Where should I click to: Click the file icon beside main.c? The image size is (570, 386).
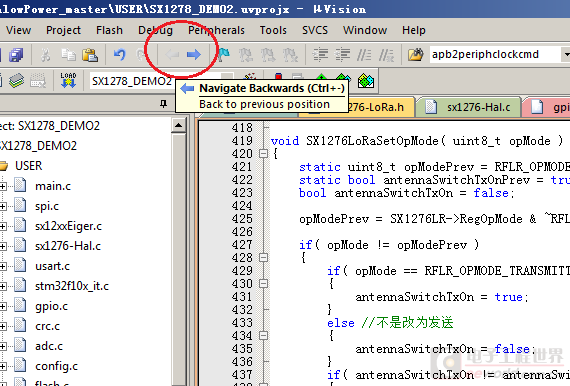(x=20, y=186)
